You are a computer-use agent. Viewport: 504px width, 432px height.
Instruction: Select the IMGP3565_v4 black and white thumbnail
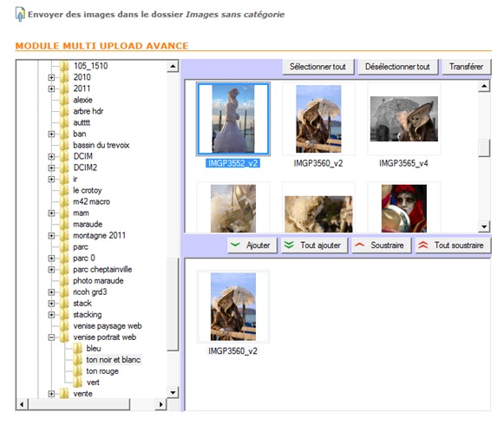click(403, 119)
